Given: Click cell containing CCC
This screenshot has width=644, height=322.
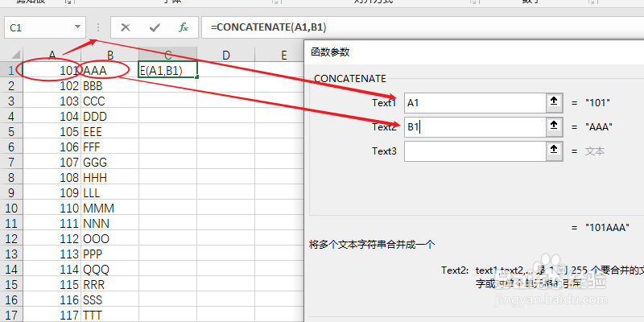Looking at the screenshot, I should (110, 101).
